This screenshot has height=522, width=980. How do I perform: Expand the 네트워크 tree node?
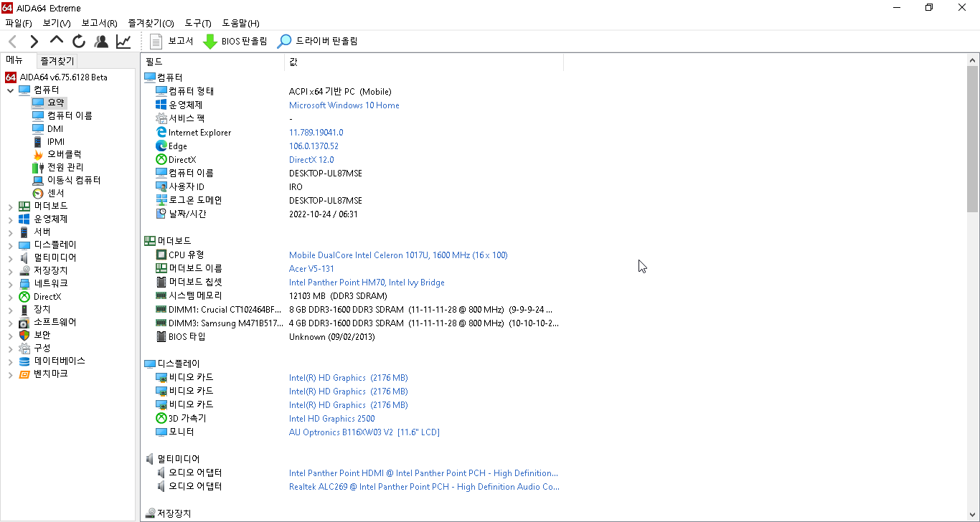click(x=11, y=284)
